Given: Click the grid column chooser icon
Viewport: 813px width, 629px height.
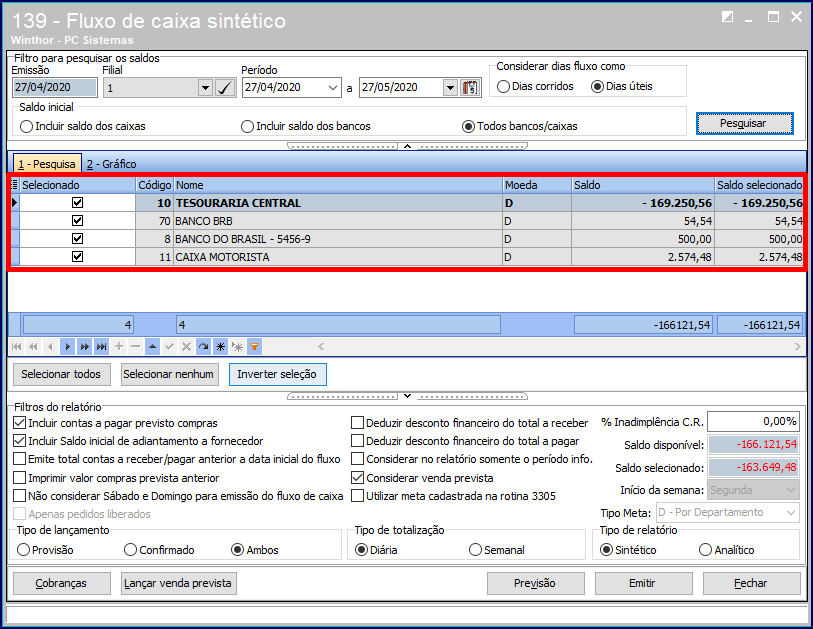Looking at the screenshot, I should click(15, 185).
